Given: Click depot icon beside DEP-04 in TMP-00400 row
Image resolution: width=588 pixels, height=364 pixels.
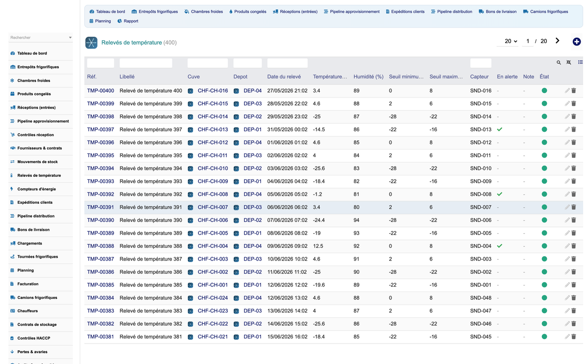Looking at the screenshot, I should point(236,91).
